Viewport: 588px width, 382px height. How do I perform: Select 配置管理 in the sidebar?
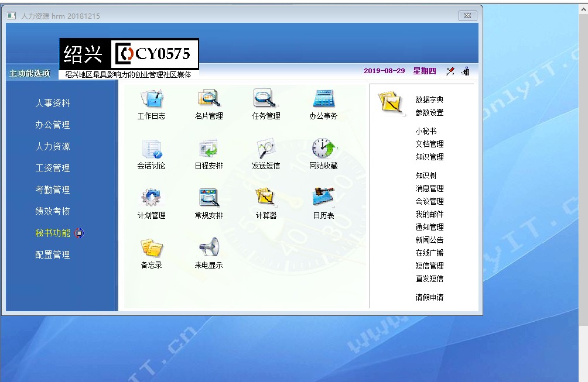53,254
